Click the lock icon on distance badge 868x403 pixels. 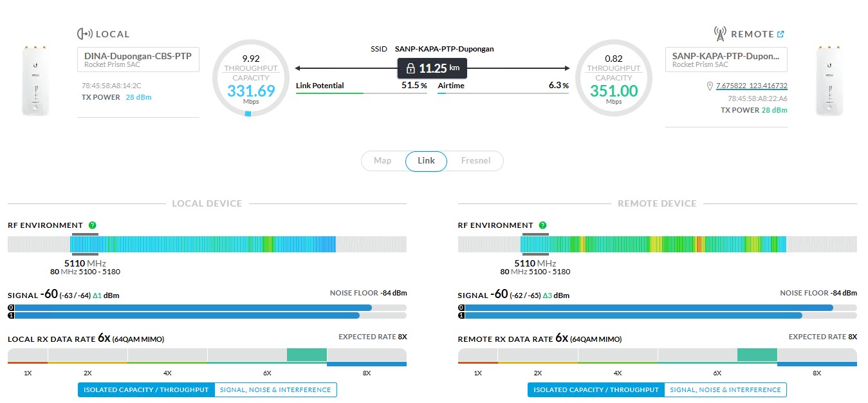tap(411, 68)
